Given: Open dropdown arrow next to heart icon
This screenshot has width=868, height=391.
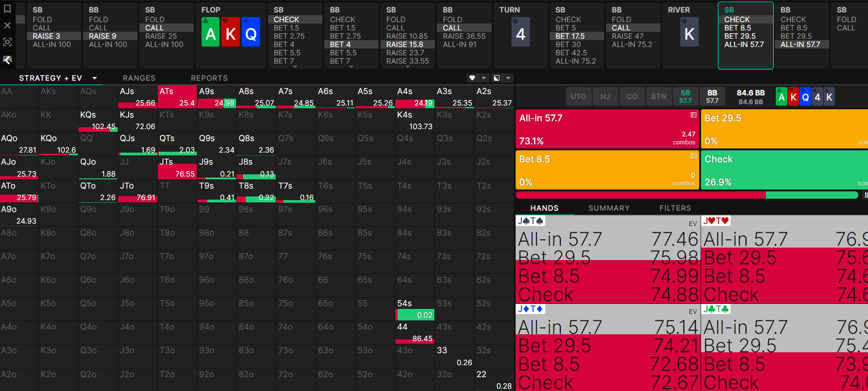Looking at the screenshot, I should (x=484, y=78).
